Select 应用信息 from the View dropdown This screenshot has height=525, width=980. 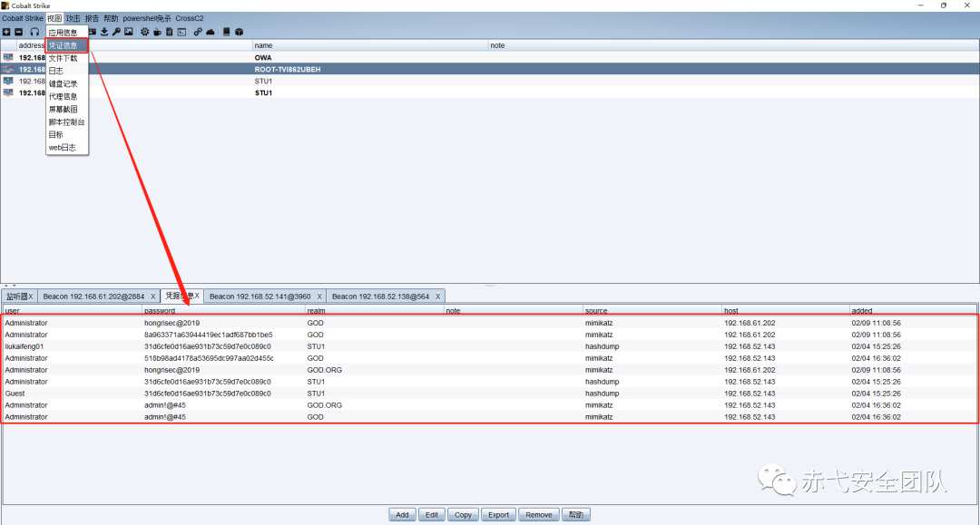click(66, 33)
